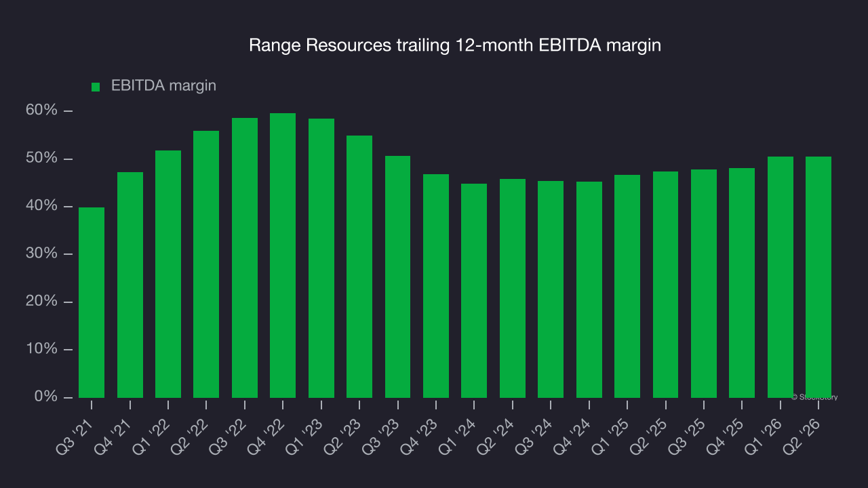
Task: Click the 30% y-axis label
Action: pos(41,253)
